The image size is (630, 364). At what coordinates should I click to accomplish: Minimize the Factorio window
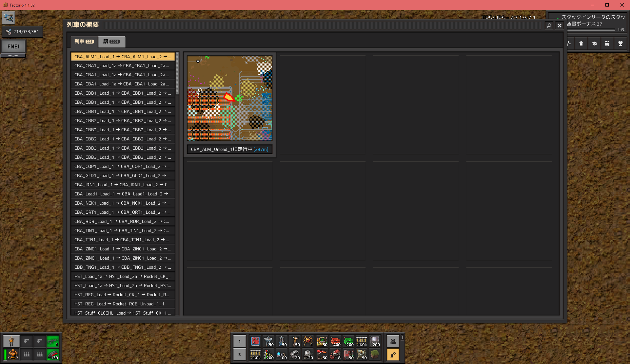tap(592, 5)
